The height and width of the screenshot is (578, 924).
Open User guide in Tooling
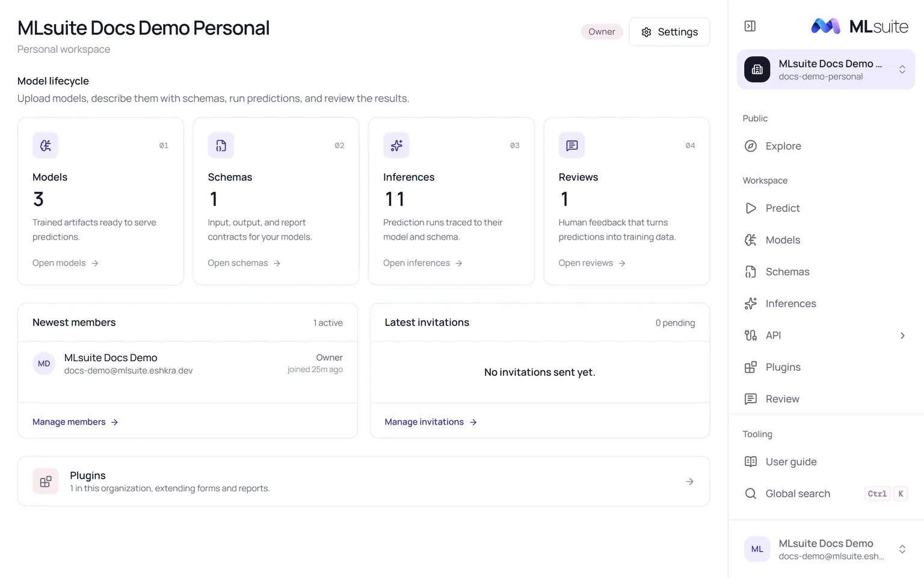tap(826, 462)
